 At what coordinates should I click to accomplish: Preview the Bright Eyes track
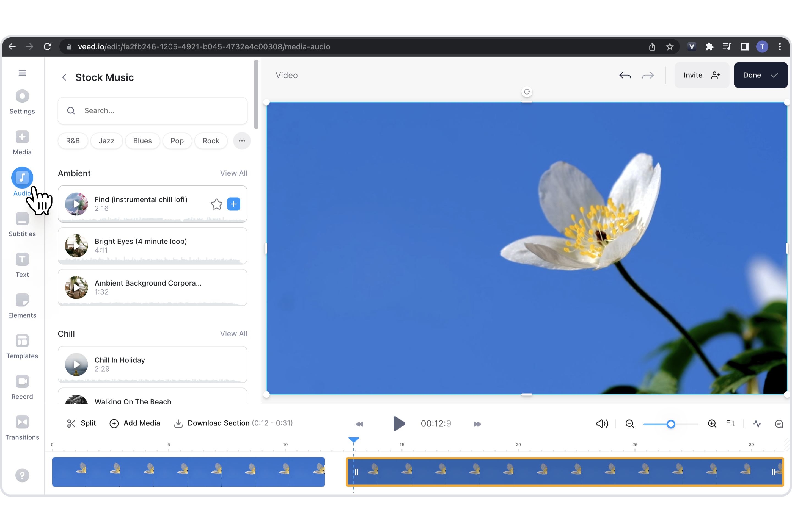tap(76, 246)
